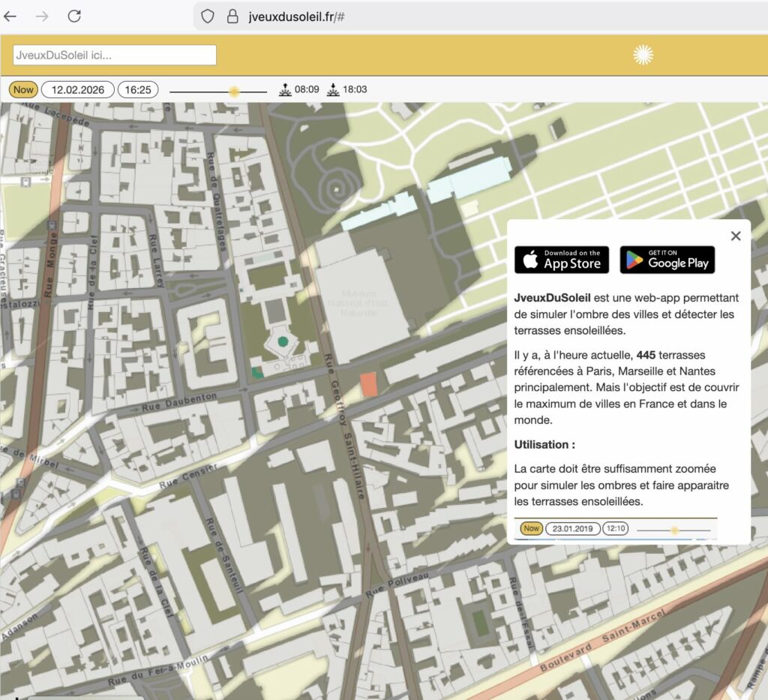Click the time-of-day slider handle
The height and width of the screenshot is (700, 768).
point(234,92)
